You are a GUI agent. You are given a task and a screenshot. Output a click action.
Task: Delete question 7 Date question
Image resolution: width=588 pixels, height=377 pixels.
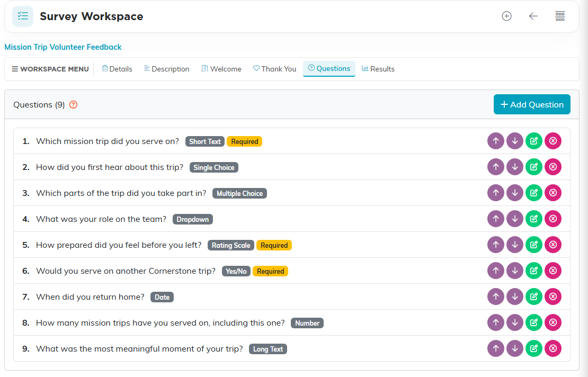553,297
